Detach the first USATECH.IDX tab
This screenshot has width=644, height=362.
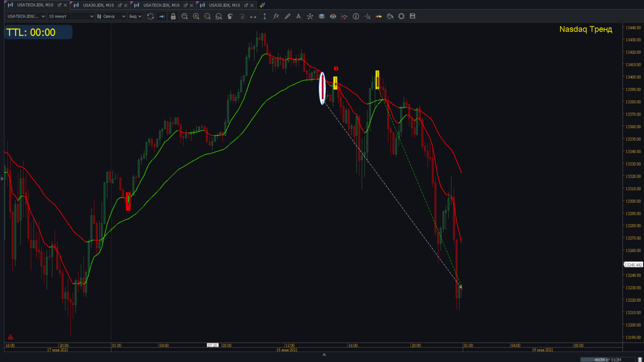(x=59, y=5)
